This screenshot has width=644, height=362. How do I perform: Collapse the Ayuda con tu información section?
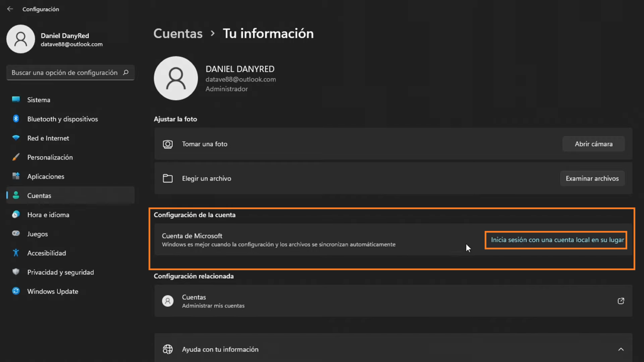pos(621,349)
